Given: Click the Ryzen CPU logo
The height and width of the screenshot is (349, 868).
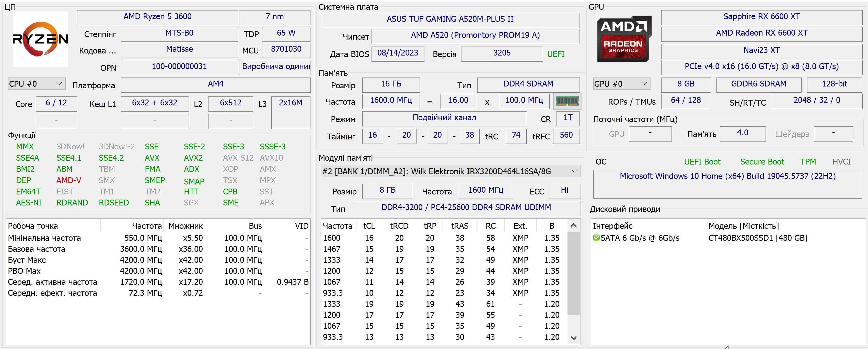Looking at the screenshot, I should coord(40,39).
